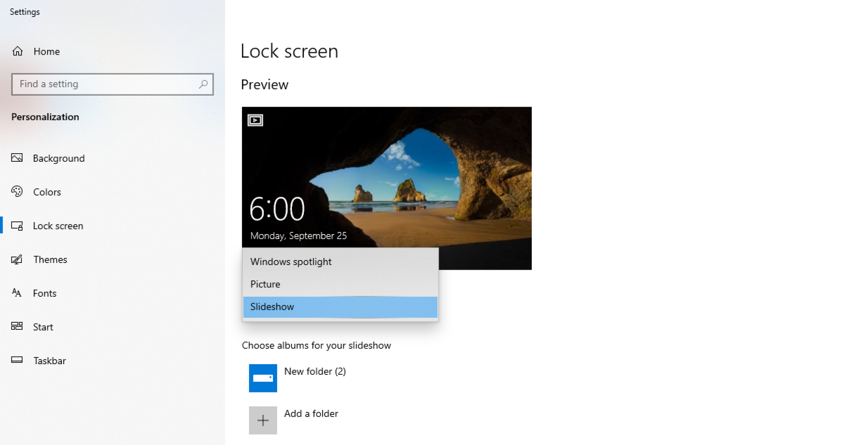This screenshot has width=868, height=445.
Task: Click the search magnifier in Find a setting
Action: tap(203, 84)
